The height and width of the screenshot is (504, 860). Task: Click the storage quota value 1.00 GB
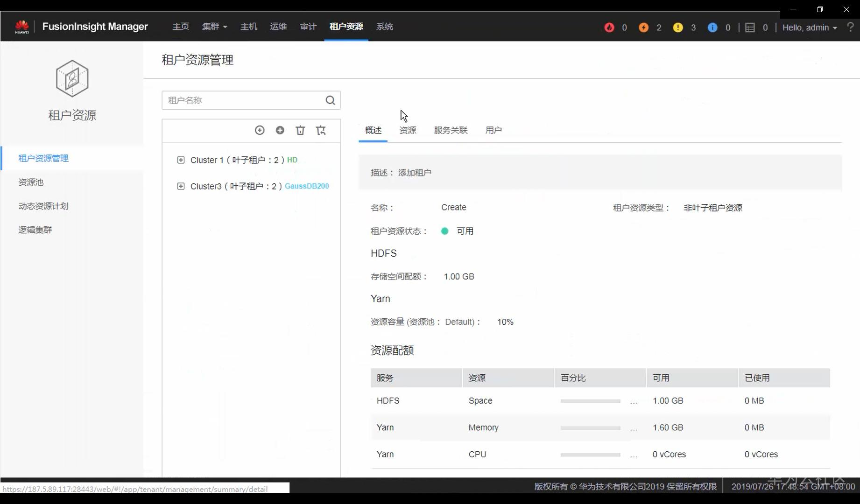[459, 277]
